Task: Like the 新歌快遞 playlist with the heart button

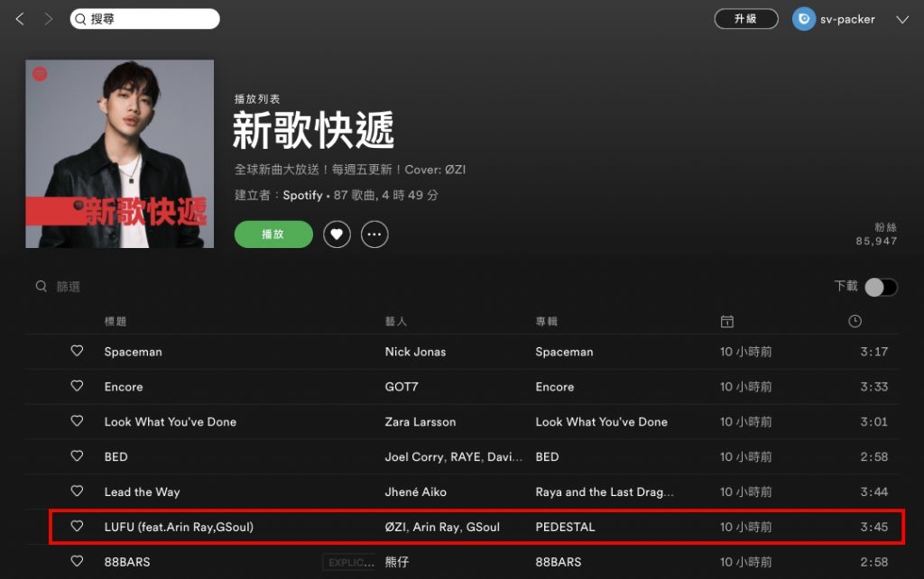Action: click(337, 234)
